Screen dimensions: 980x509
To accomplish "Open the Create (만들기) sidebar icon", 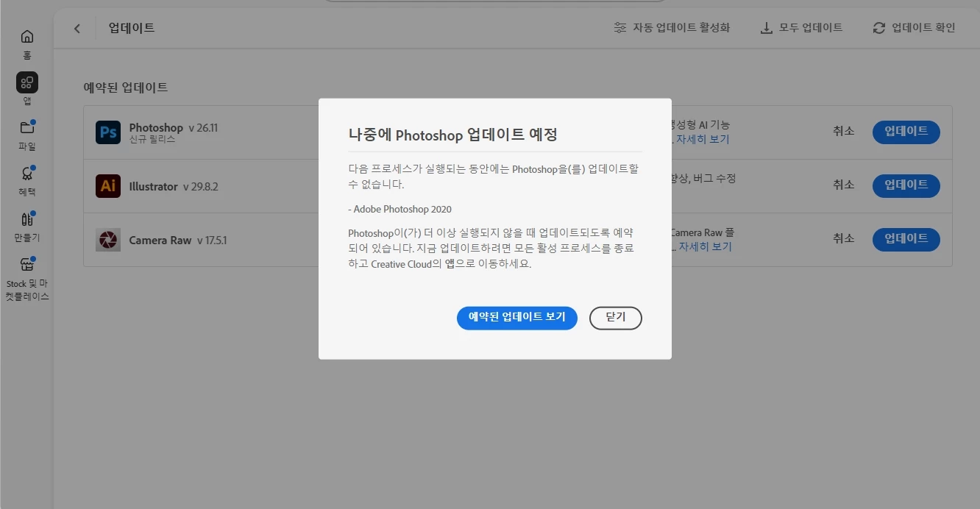I will point(26,219).
